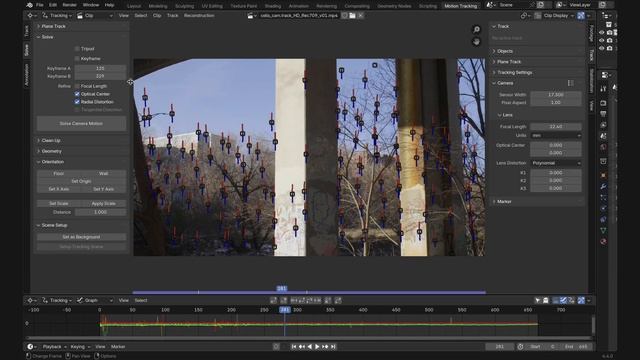The image size is (640, 360).
Task: Open outliner filter dropdown icon
Action: click(x=607, y=16)
